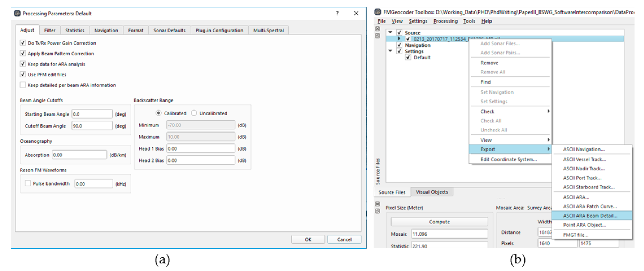644x271 pixels.
Task: Click the Processing Parameters dialog app icon
Action: (x=17, y=13)
